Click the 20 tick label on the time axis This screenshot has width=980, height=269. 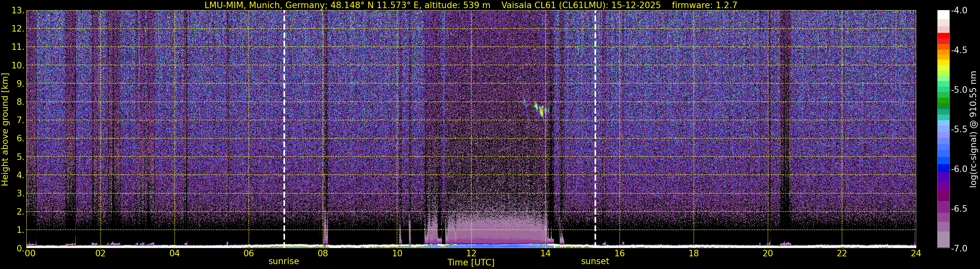coord(768,254)
